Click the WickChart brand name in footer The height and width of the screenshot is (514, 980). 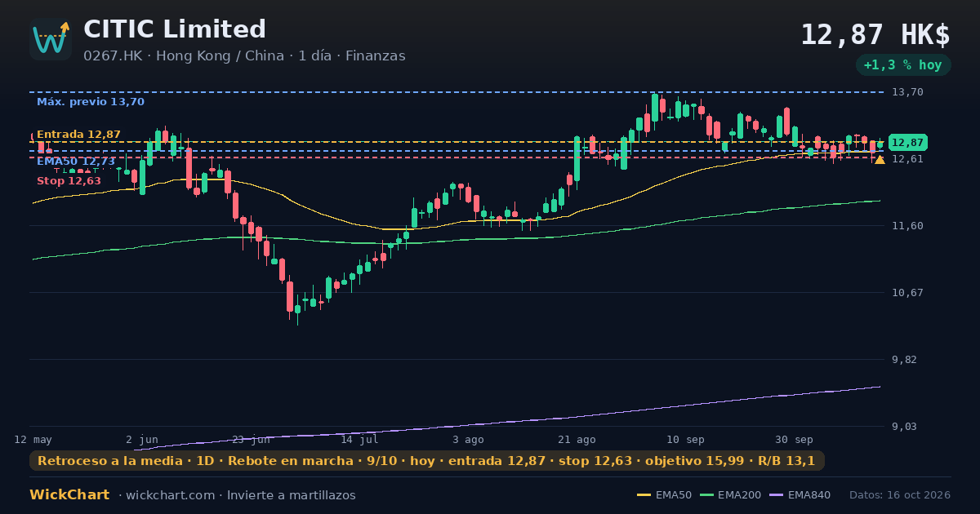[69, 495]
